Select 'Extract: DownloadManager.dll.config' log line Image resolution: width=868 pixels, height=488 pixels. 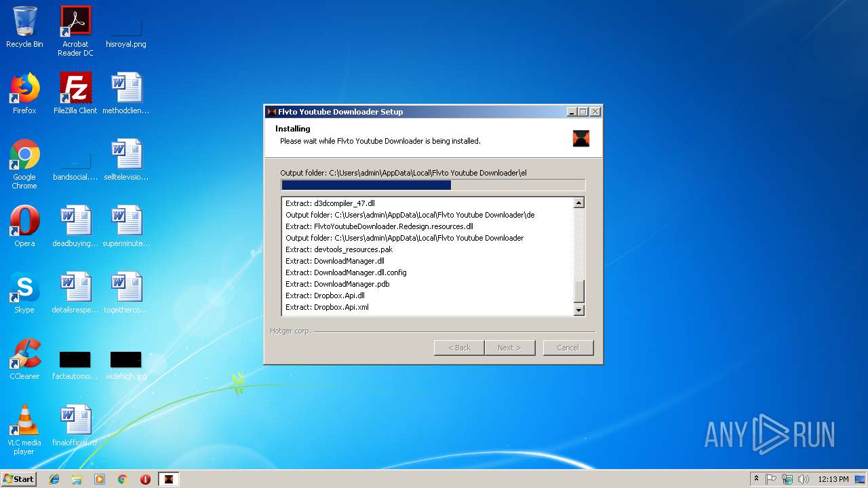click(x=346, y=272)
